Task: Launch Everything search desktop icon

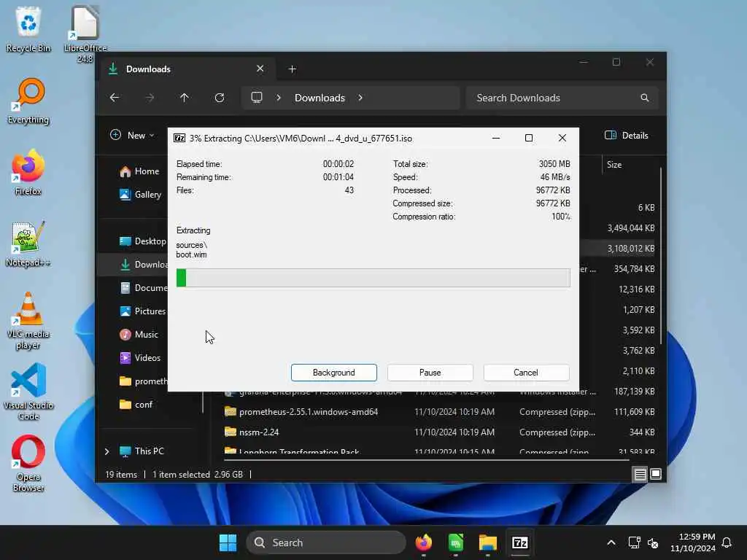Action: (28, 101)
